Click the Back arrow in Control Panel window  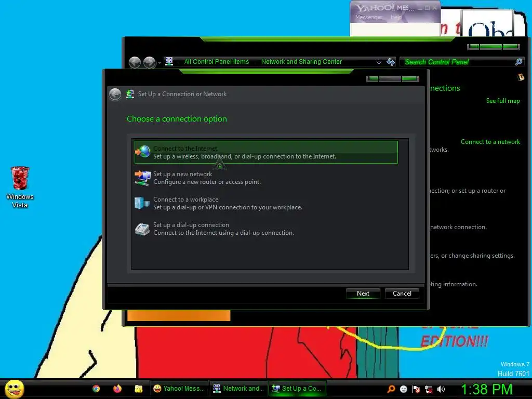tap(135, 62)
